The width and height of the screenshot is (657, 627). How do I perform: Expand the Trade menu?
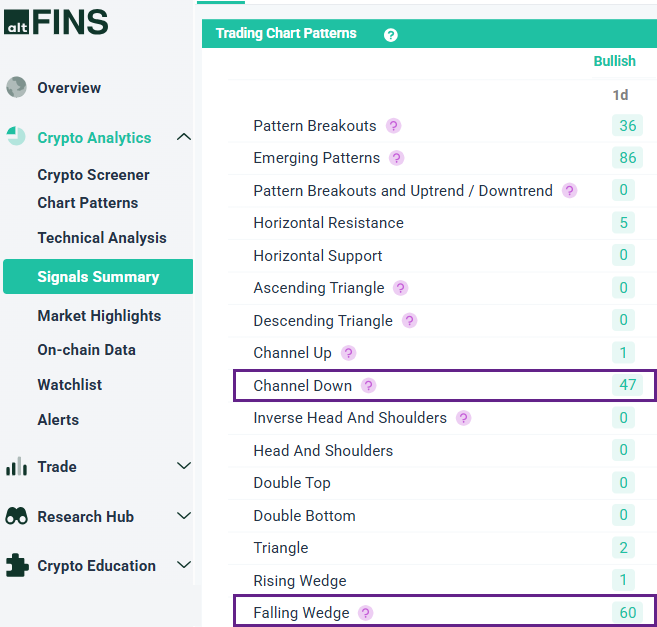pos(183,466)
